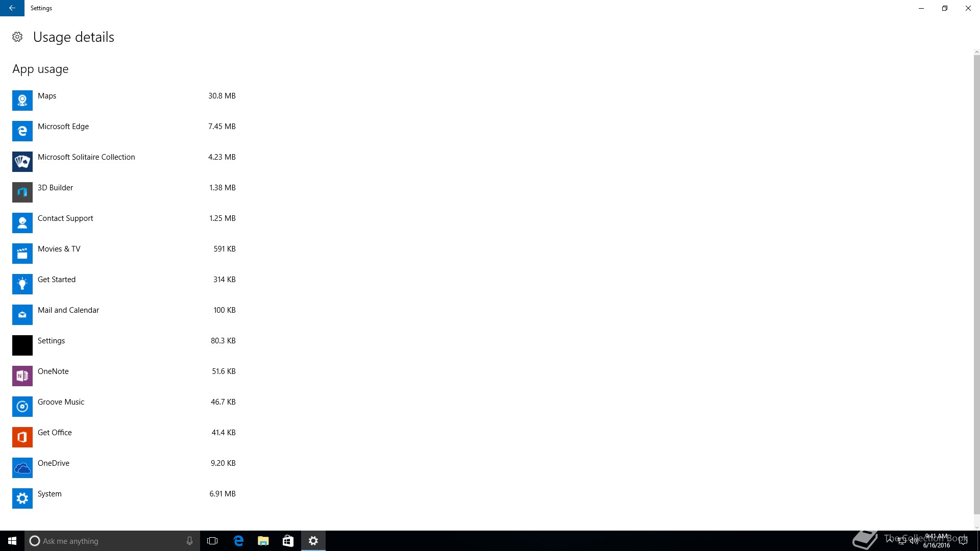
Task: Click the 1.38 MB usage value
Action: pos(222,188)
